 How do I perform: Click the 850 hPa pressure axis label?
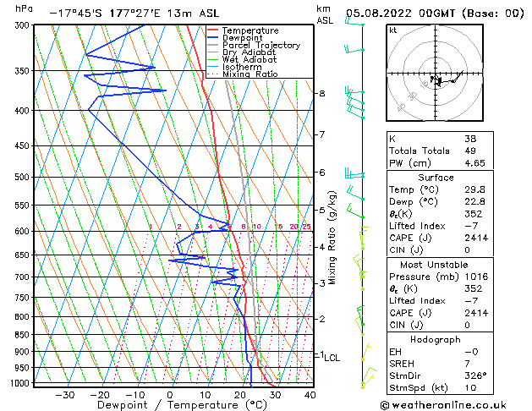[22, 335]
